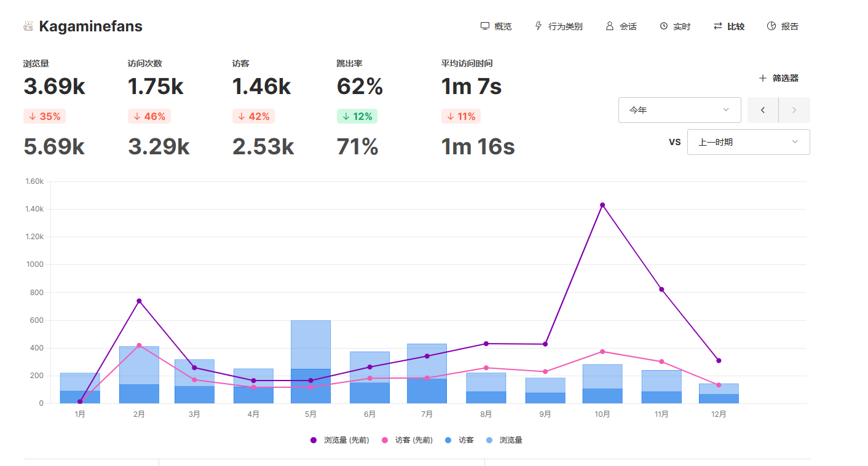Toggle 浏览量 (先前) legend series

click(x=339, y=440)
